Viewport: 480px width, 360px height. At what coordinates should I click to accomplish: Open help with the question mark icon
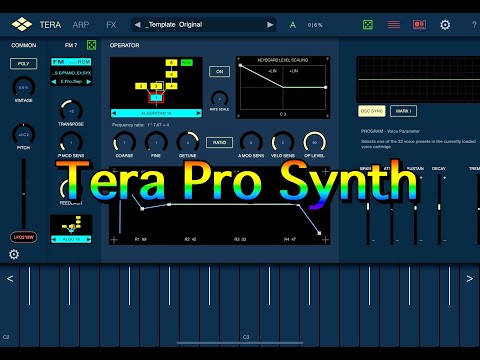(x=474, y=25)
